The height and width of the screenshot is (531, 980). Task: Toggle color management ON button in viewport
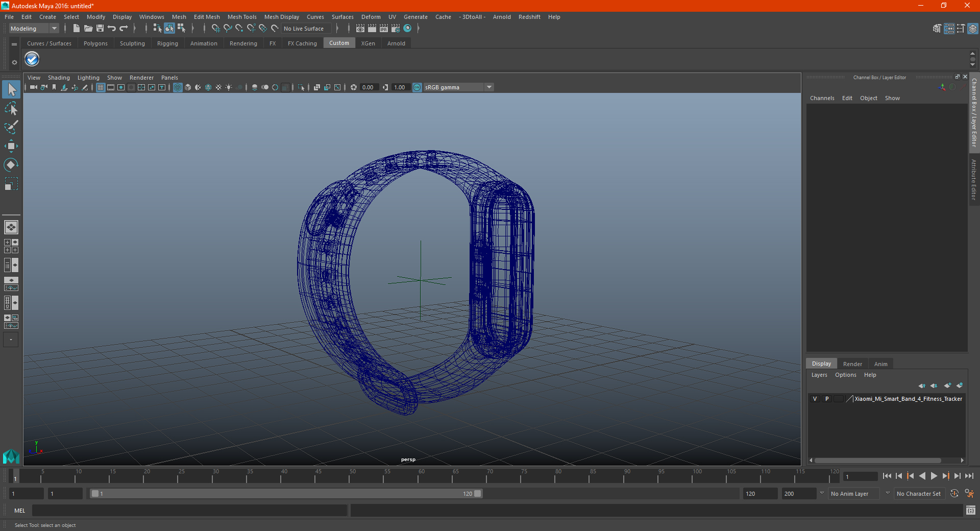(x=417, y=87)
